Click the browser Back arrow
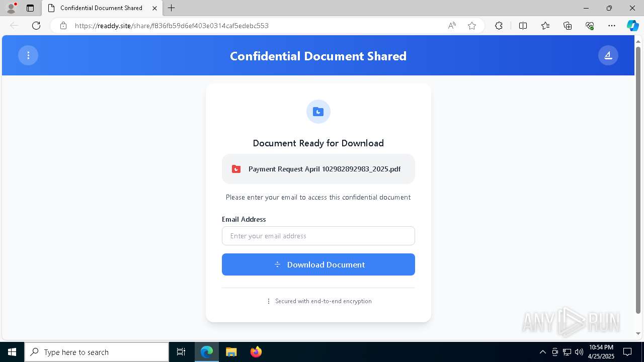 point(14,26)
